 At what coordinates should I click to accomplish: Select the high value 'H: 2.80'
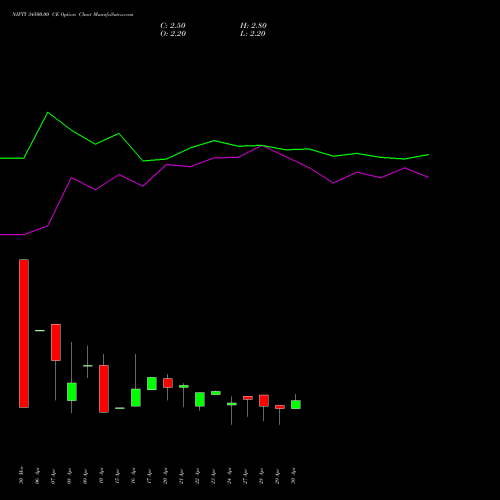(x=253, y=26)
